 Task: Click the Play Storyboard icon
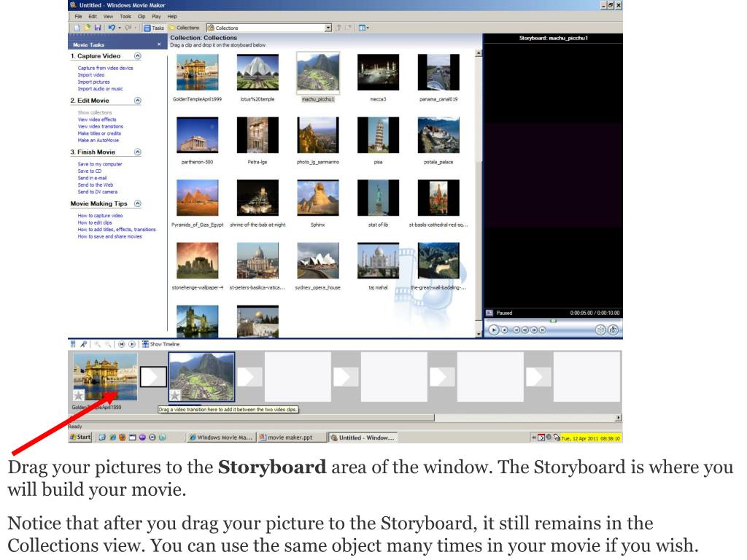(132, 344)
